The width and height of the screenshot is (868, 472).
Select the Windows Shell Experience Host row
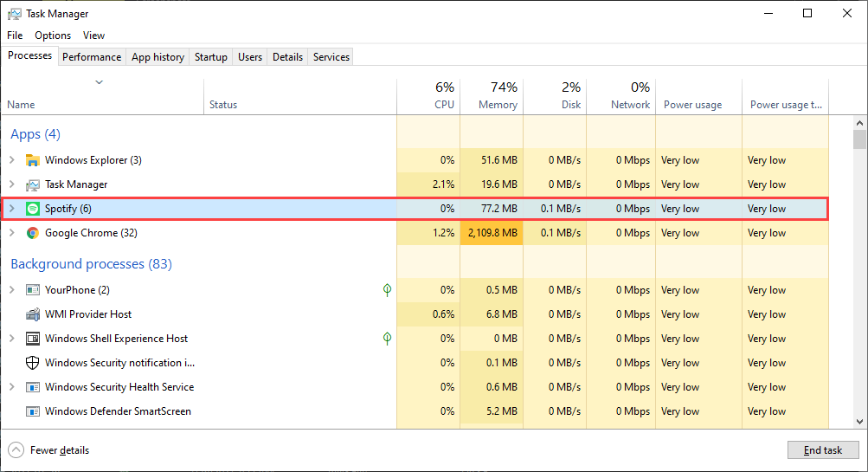tap(116, 339)
